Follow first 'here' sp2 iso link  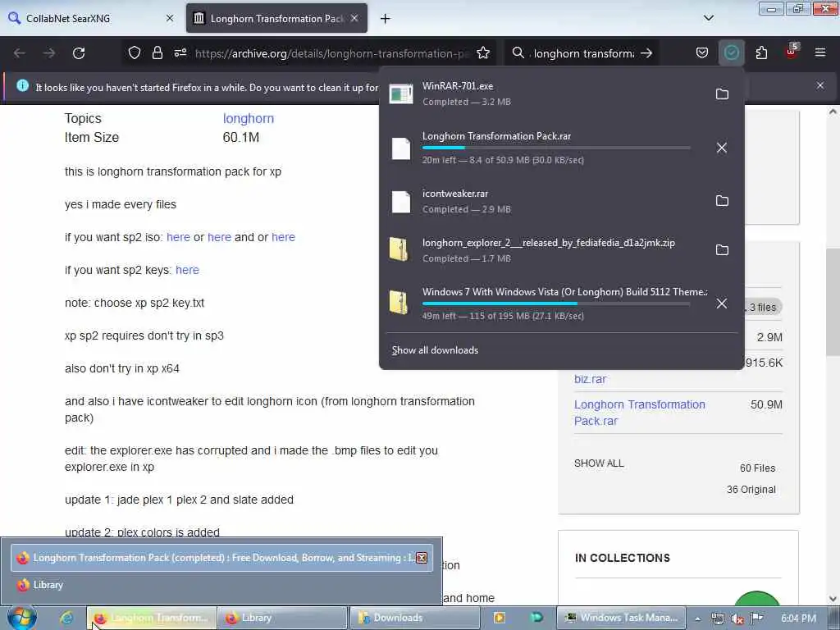pos(178,237)
